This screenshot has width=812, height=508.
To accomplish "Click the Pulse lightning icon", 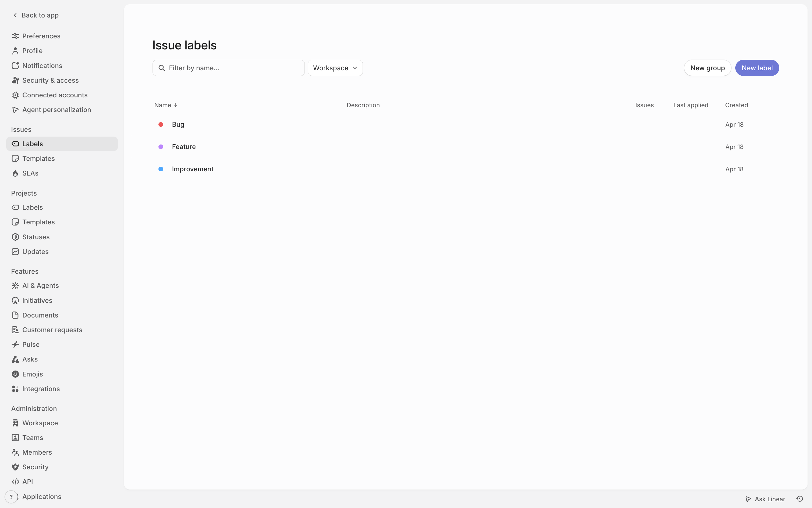I will [x=16, y=344].
